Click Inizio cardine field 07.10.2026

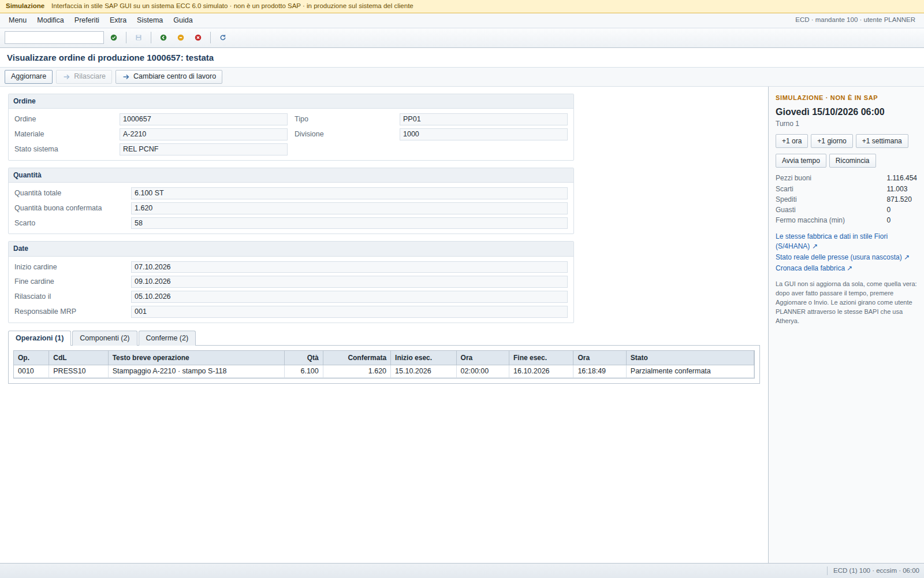click(x=349, y=267)
